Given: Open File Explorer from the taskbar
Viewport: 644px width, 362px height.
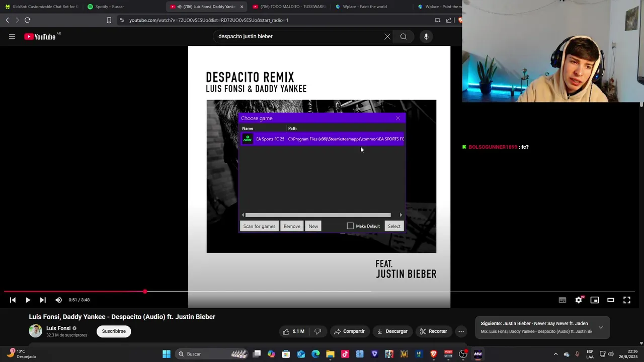Looking at the screenshot, I should 331,354.
